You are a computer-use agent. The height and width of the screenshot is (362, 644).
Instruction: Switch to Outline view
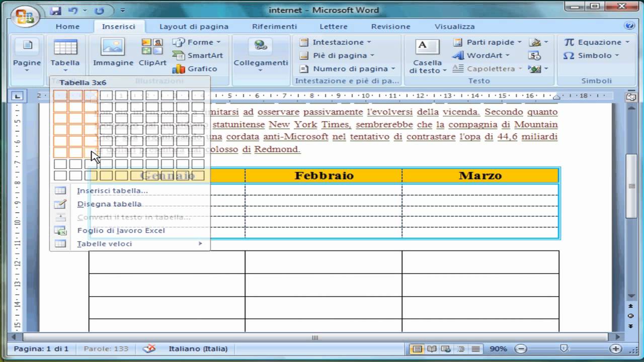461,348
